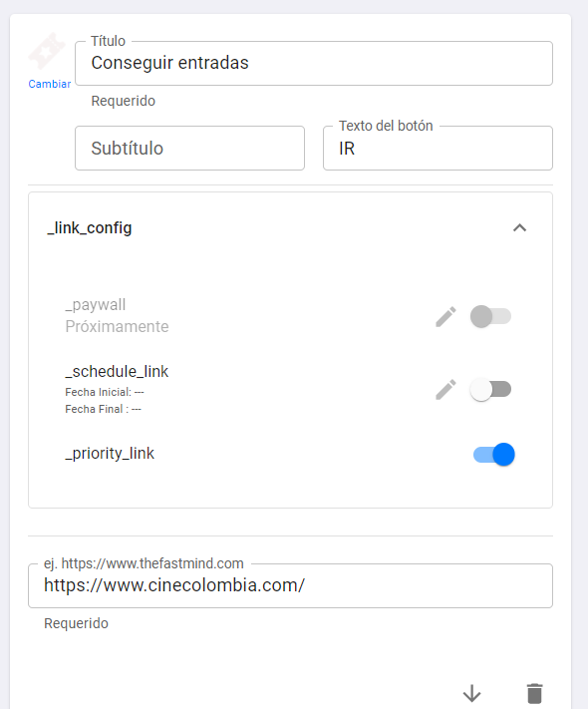The height and width of the screenshot is (709, 588).
Task: Click the ticket icon above Cambiar
Action: click(47, 51)
